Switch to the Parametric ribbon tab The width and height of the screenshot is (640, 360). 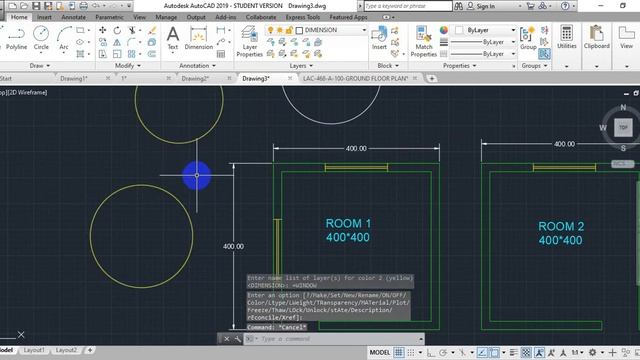(109, 17)
